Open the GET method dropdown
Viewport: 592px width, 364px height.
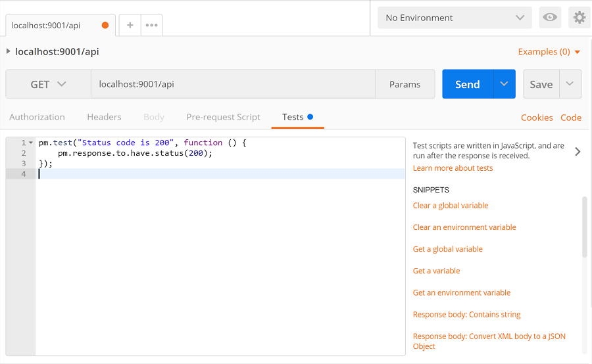point(48,84)
